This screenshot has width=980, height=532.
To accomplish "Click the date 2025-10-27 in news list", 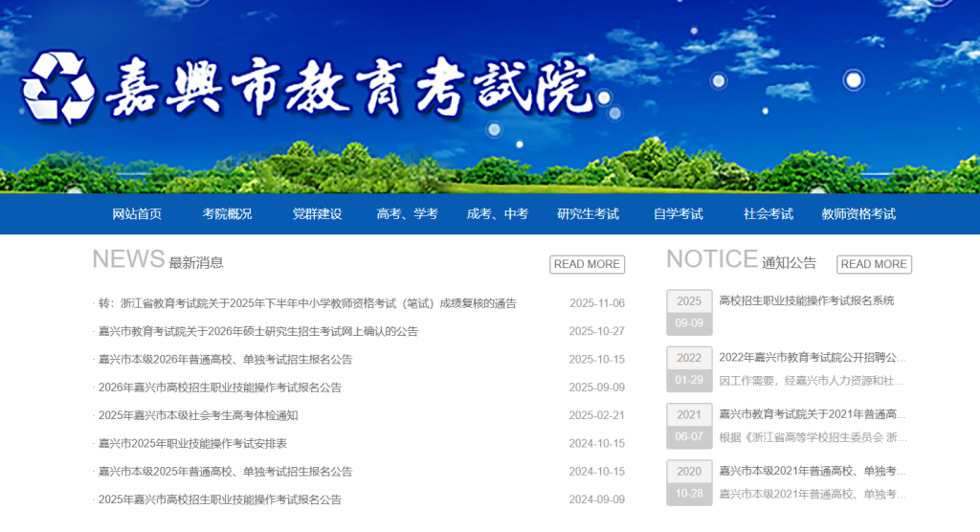I will [597, 331].
